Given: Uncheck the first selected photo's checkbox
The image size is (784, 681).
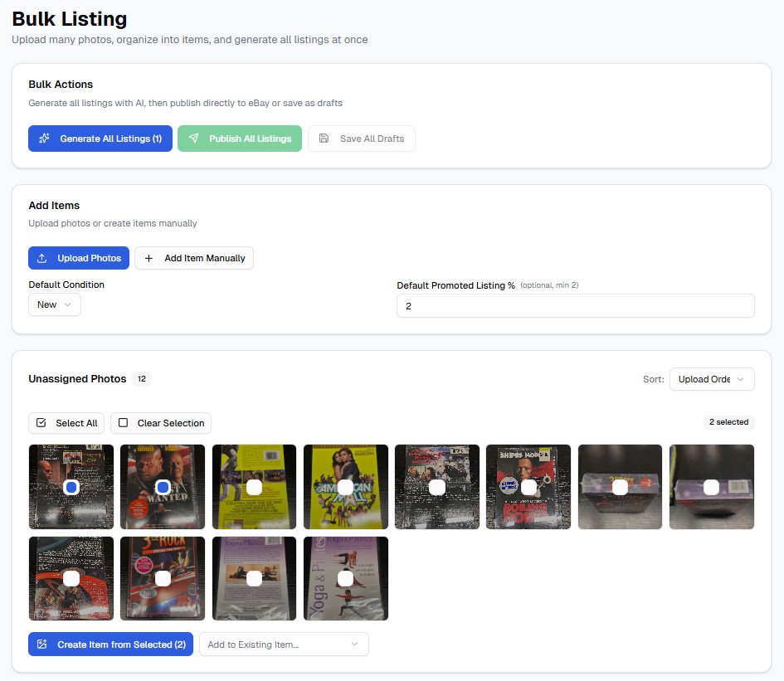Looking at the screenshot, I should point(71,487).
